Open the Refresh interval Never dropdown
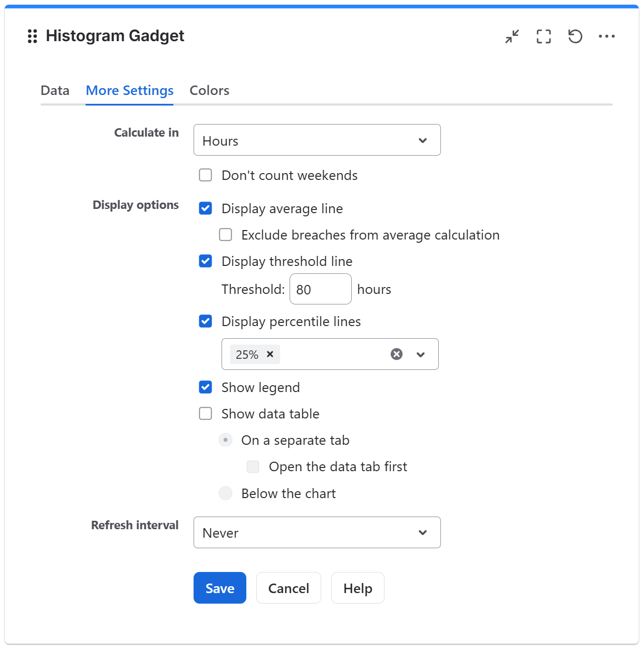 click(317, 532)
